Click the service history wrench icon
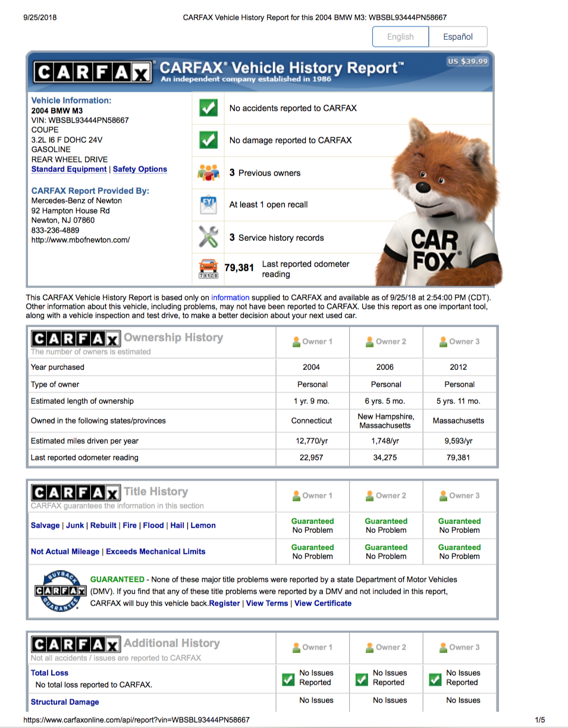The image size is (568, 728). [208, 238]
